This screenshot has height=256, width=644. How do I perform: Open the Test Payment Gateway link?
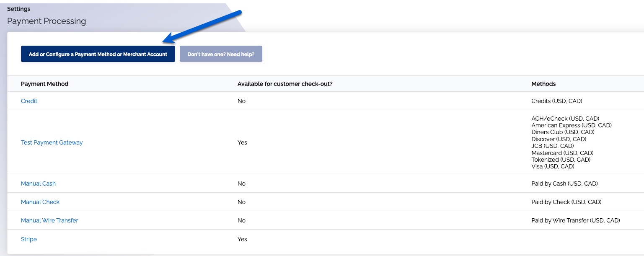click(x=52, y=142)
